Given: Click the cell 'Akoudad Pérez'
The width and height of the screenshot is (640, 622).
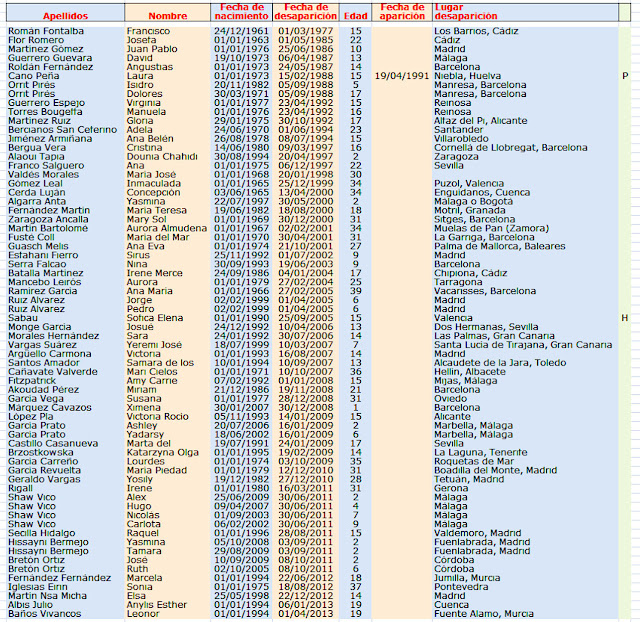Looking at the screenshot, I should tap(43, 390).
